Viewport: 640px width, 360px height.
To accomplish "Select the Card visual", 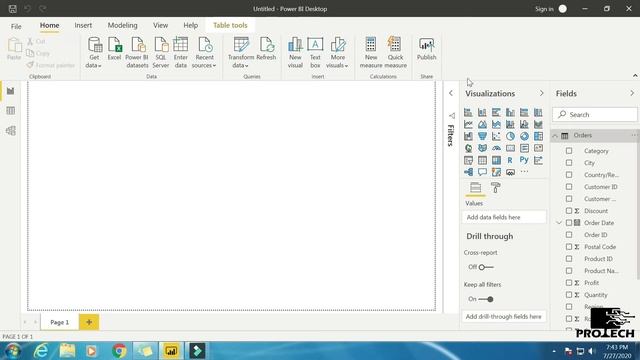I will coord(510,148).
